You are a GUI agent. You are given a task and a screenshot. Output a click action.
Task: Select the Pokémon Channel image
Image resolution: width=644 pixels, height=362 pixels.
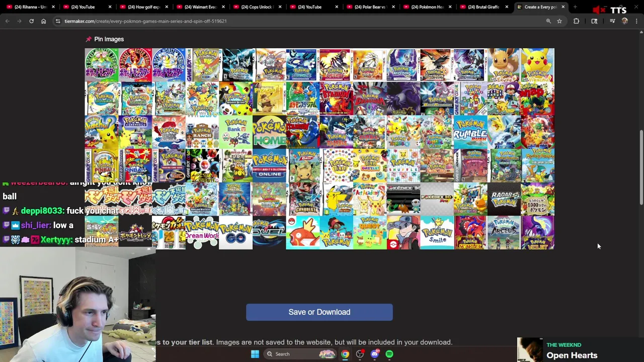click(x=135, y=132)
